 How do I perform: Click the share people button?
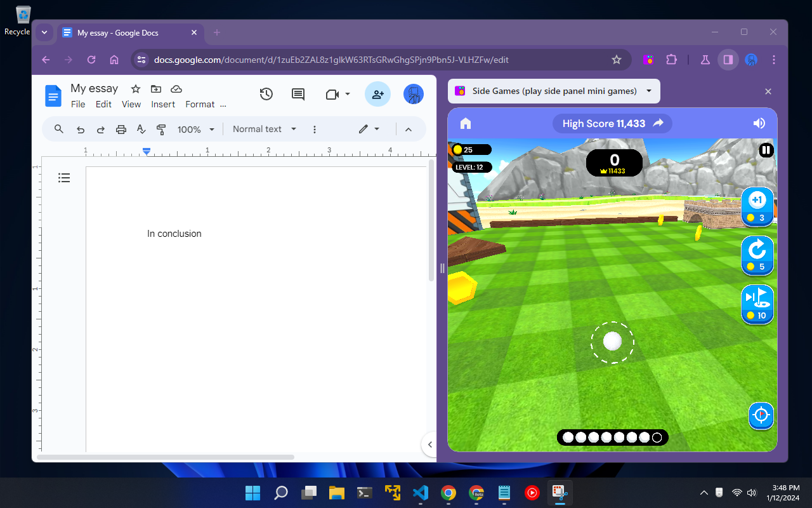(377, 94)
